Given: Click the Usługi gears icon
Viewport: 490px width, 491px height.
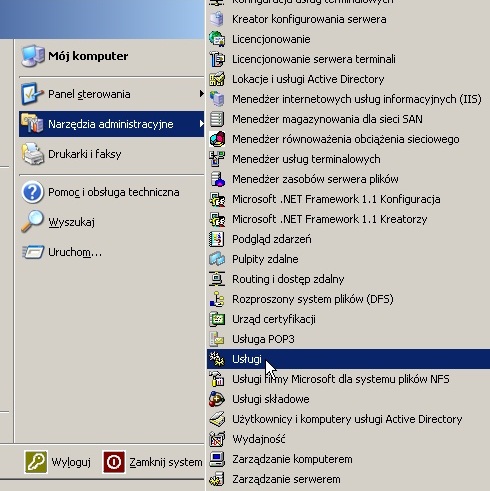Looking at the screenshot, I should click(217, 359).
